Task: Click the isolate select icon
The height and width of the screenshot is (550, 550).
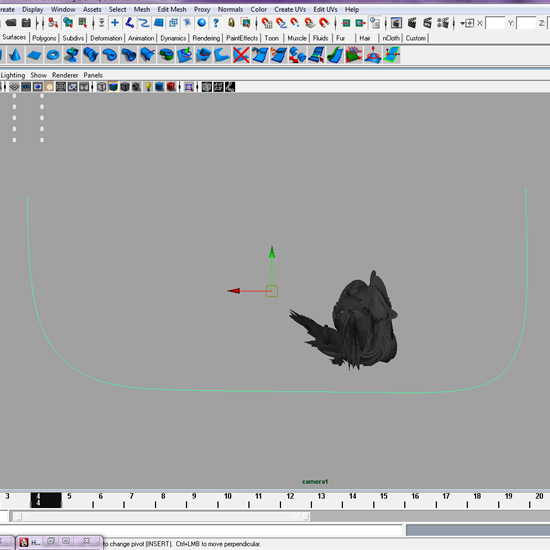Action: coord(189,87)
